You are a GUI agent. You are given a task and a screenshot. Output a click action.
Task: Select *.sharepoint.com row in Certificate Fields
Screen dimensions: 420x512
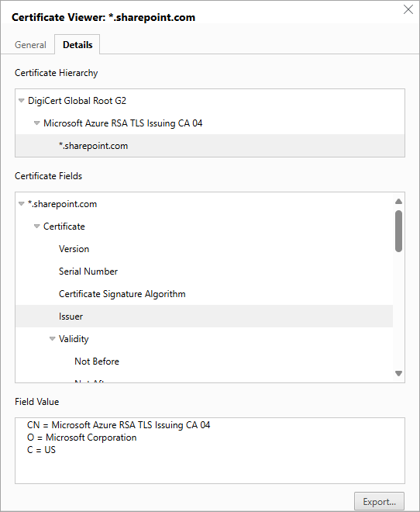[x=204, y=204]
